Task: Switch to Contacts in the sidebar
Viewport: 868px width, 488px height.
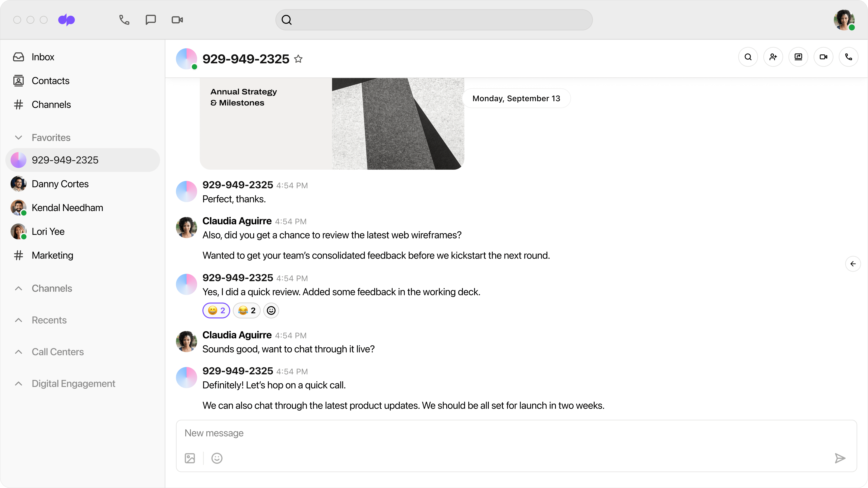Action: click(x=51, y=80)
